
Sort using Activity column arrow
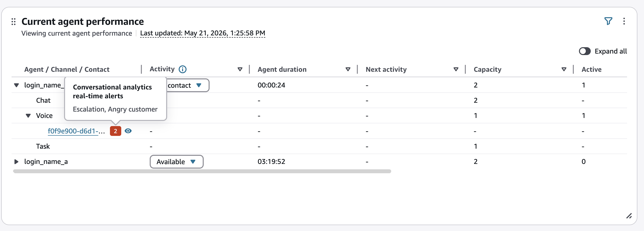(x=240, y=69)
